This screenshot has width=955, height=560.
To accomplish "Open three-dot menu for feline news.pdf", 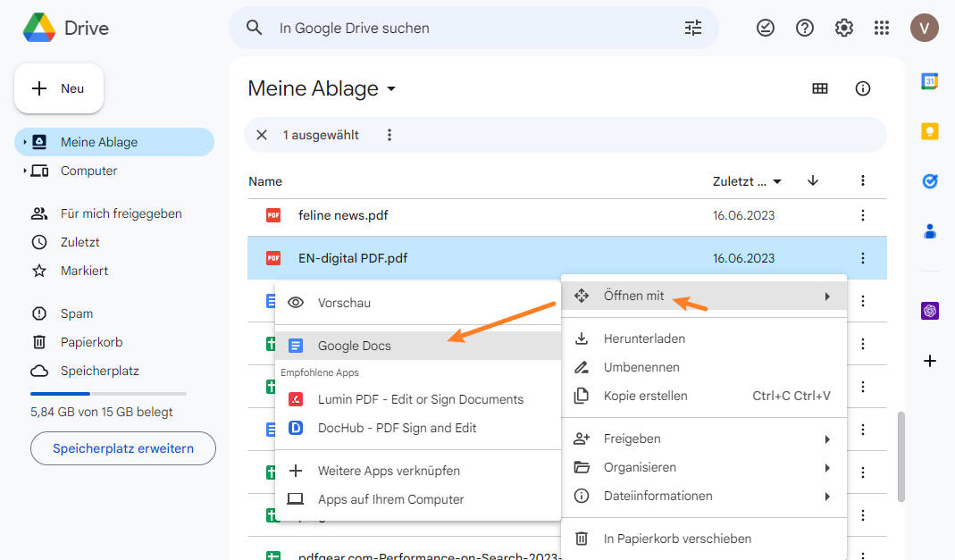I will (x=862, y=215).
